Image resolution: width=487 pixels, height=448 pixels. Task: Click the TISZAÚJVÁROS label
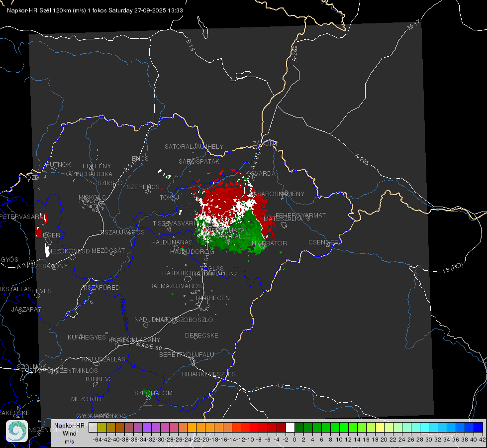(122, 232)
